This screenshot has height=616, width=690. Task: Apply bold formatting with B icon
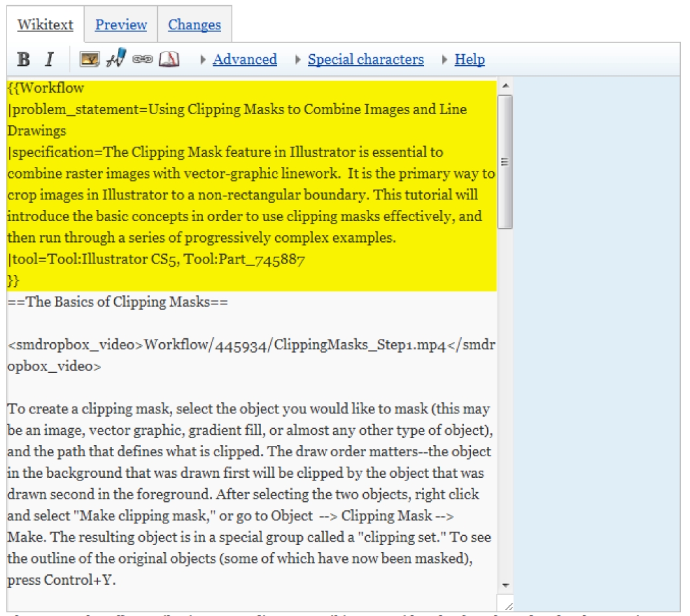(x=23, y=59)
